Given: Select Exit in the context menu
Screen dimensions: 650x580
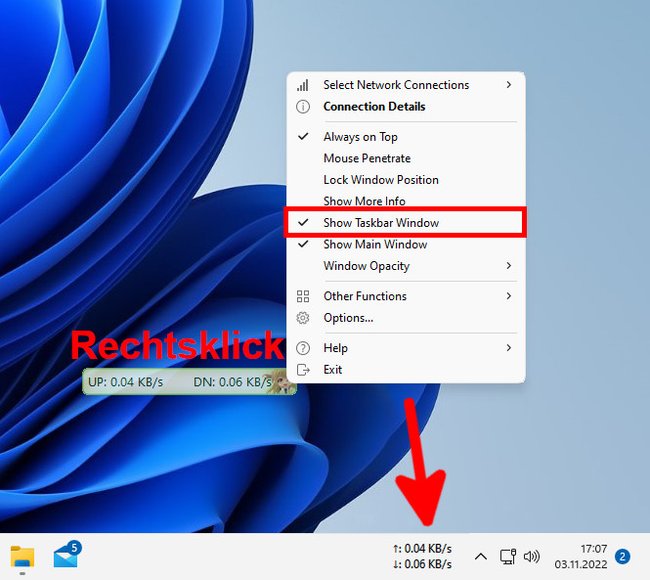Looking at the screenshot, I should pyautogui.click(x=406, y=369).
